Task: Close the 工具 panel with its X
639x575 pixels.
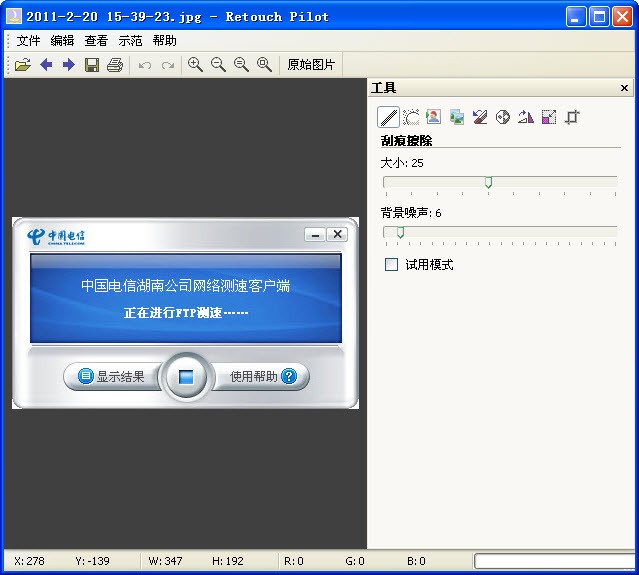Action: pos(624,88)
